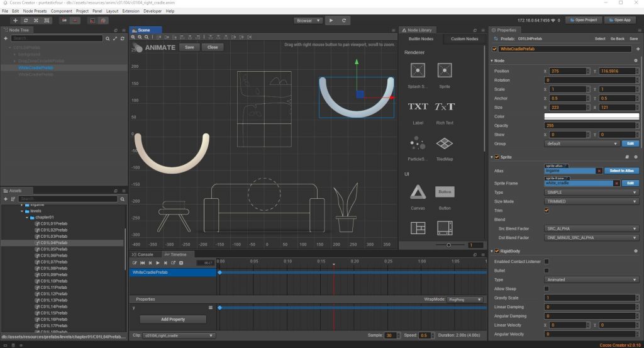Screen dimensions: 644x348
Task: Enable the Bullet checkbox in RigidBody
Action: coord(547,271)
